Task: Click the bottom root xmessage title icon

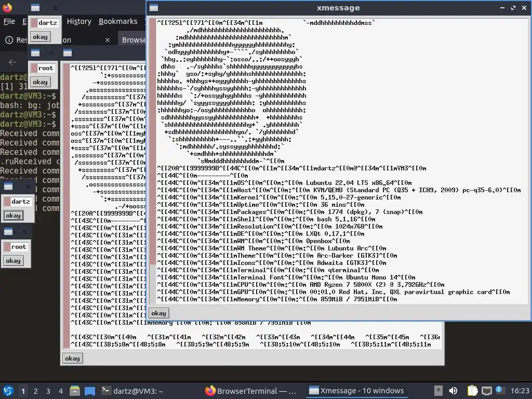Action: point(8,231)
